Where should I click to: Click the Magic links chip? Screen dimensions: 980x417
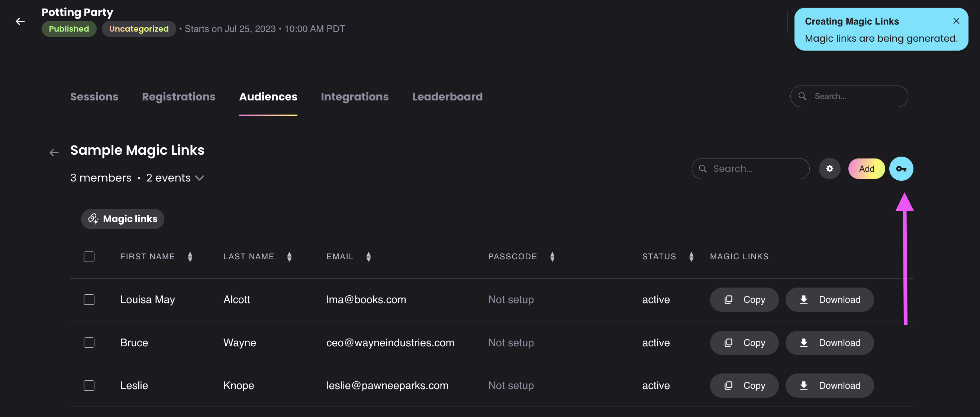123,219
